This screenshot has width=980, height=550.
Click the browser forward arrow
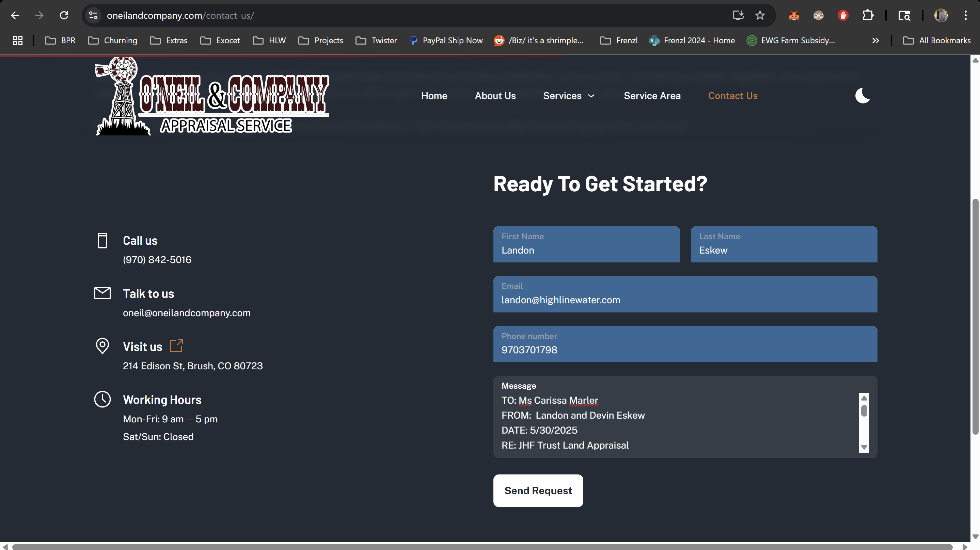click(39, 15)
